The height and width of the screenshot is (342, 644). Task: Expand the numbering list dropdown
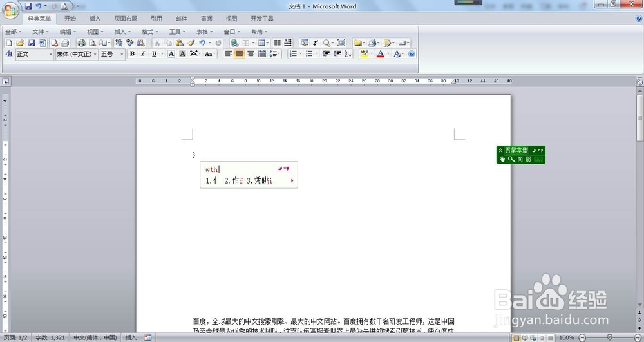click(x=300, y=54)
